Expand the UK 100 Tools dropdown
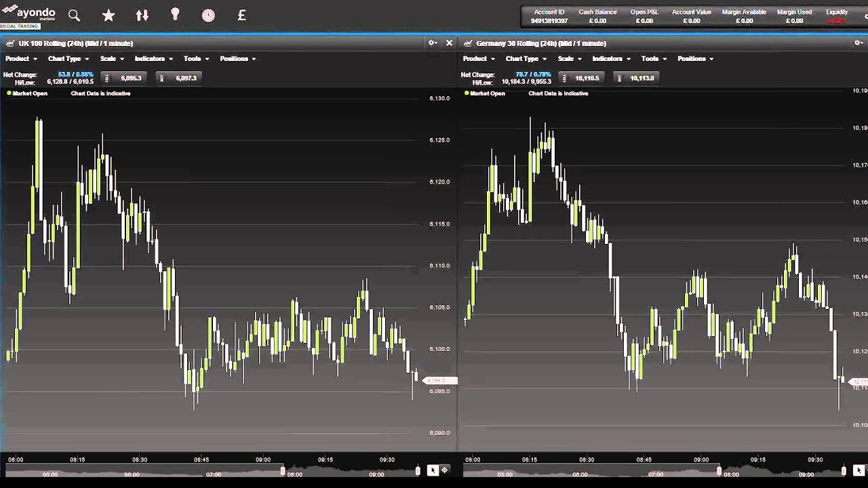 tap(196, 58)
